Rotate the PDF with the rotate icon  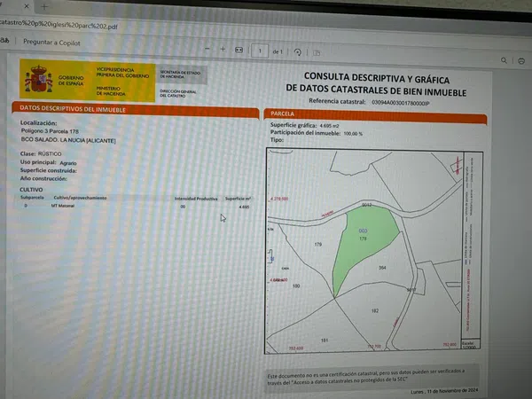click(297, 52)
